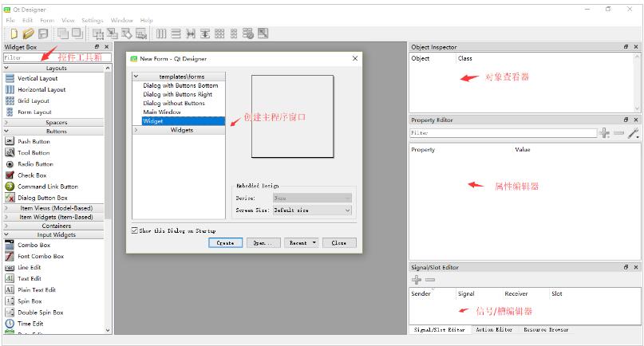Expand the Containers category
Image resolution: width=644 pixels, height=346 pixels.
[6, 226]
